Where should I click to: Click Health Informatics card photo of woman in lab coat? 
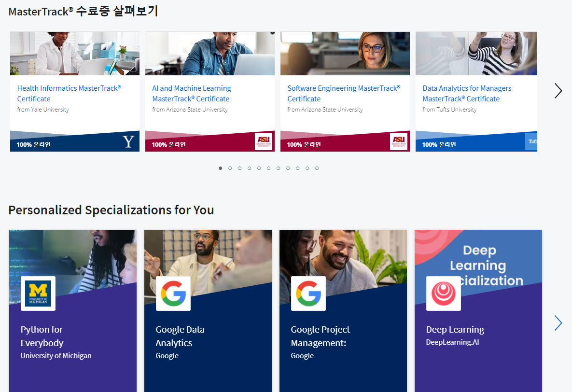tap(75, 54)
